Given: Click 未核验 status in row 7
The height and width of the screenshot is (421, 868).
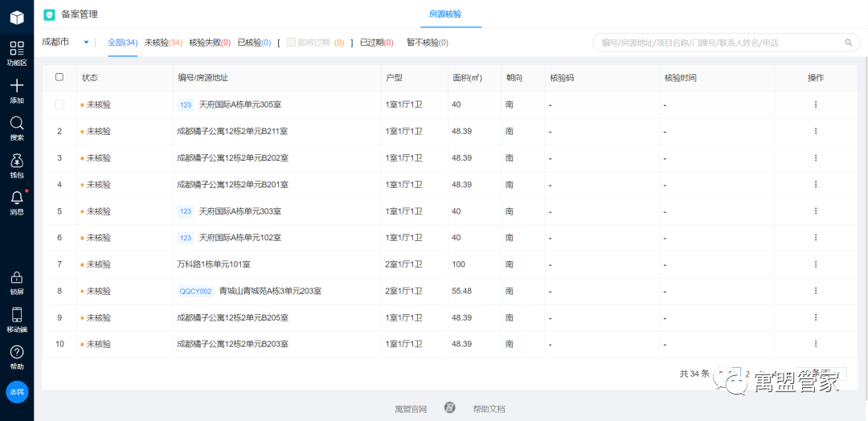Looking at the screenshot, I should [x=99, y=264].
